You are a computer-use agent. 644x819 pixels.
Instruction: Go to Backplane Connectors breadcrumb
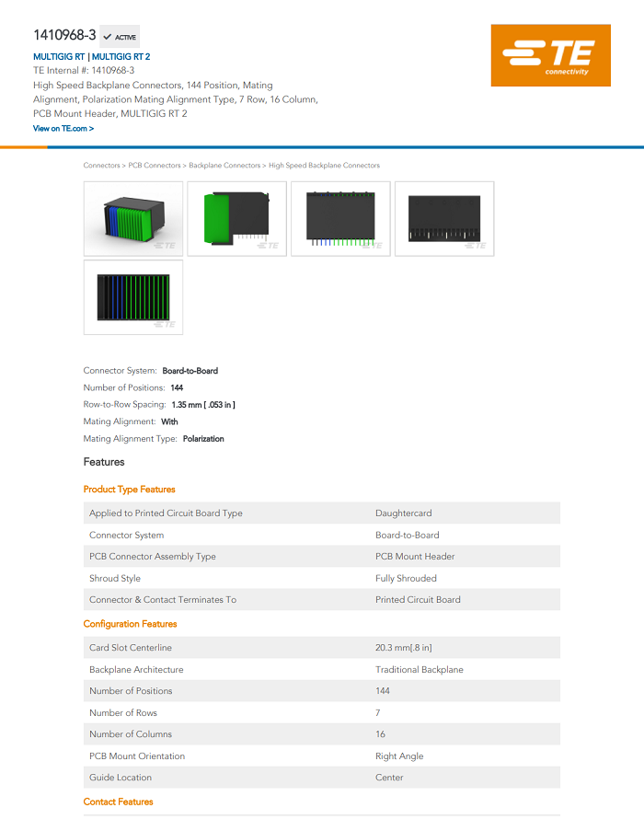224,165
